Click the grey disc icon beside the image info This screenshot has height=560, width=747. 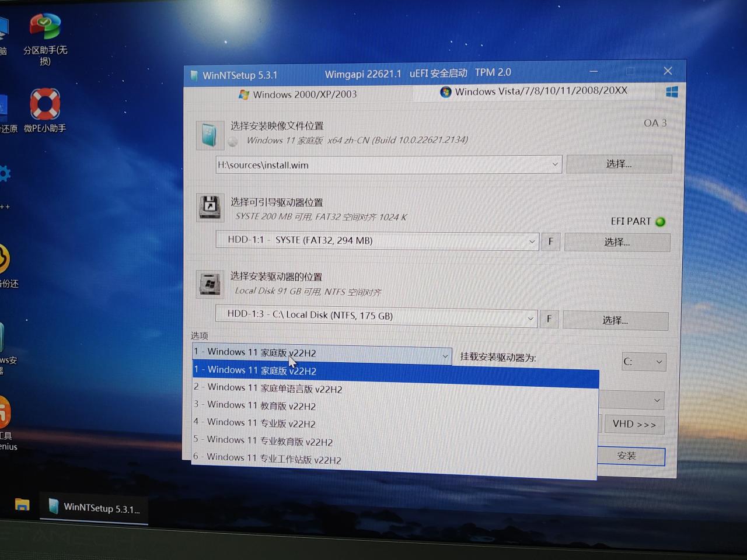click(x=233, y=142)
